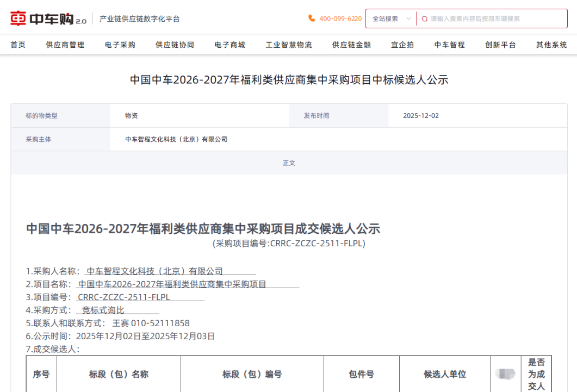Click the 序号 column header
The width and height of the screenshot is (577, 392).
(41, 375)
